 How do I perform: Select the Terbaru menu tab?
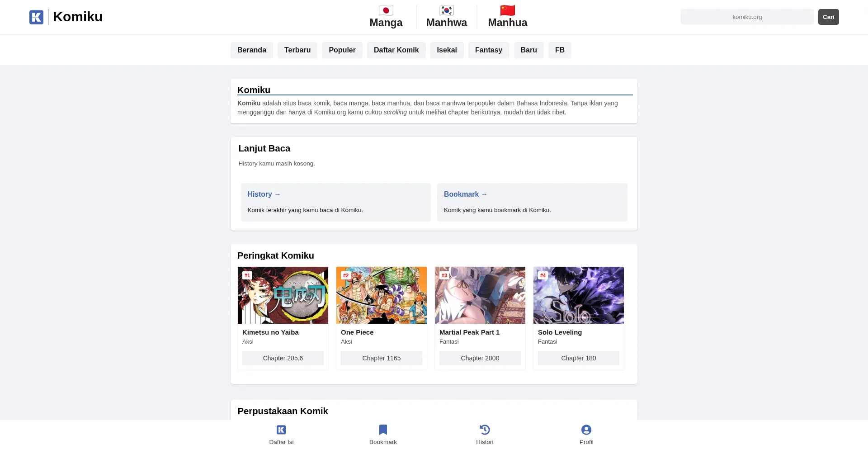click(x=297, y=50)
